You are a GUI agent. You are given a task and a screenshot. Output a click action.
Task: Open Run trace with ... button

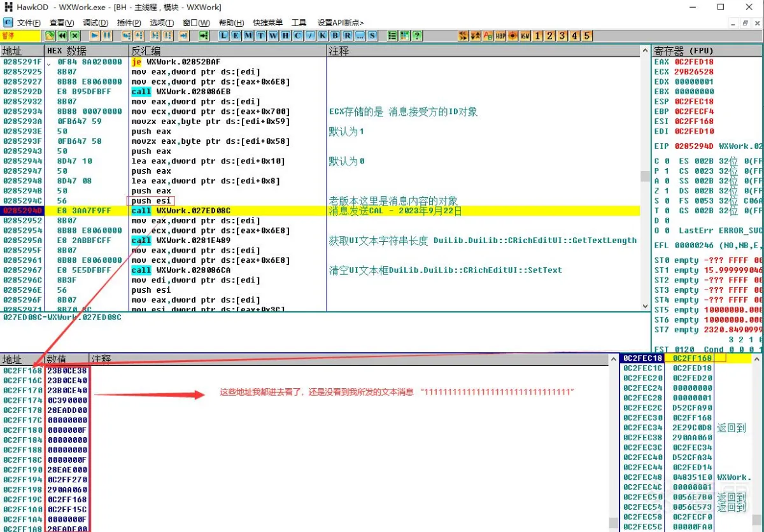click(x=360, y=36)
